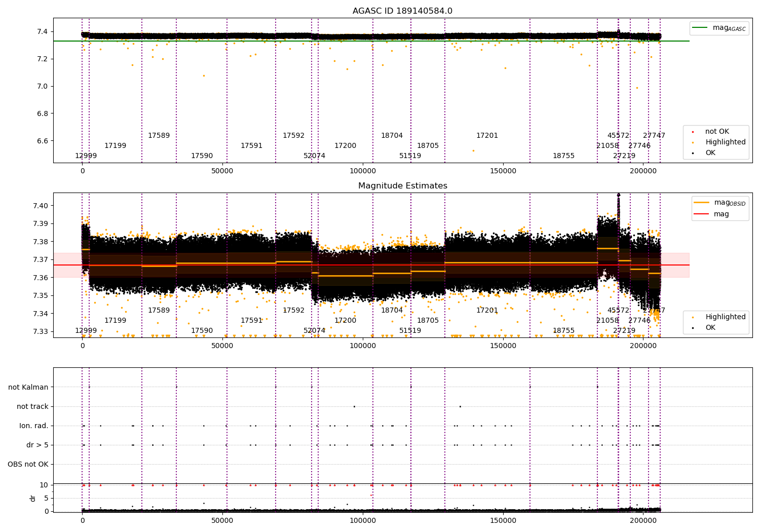Click the 7.33 y-axis tick in middle plot
The height and width of the screenshot is (532, 760).
pyautogui.click(x=41, y=332)
